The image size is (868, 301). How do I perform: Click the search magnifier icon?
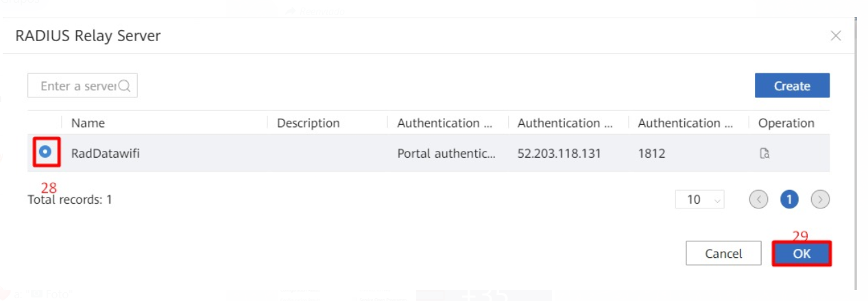(125, 86)
